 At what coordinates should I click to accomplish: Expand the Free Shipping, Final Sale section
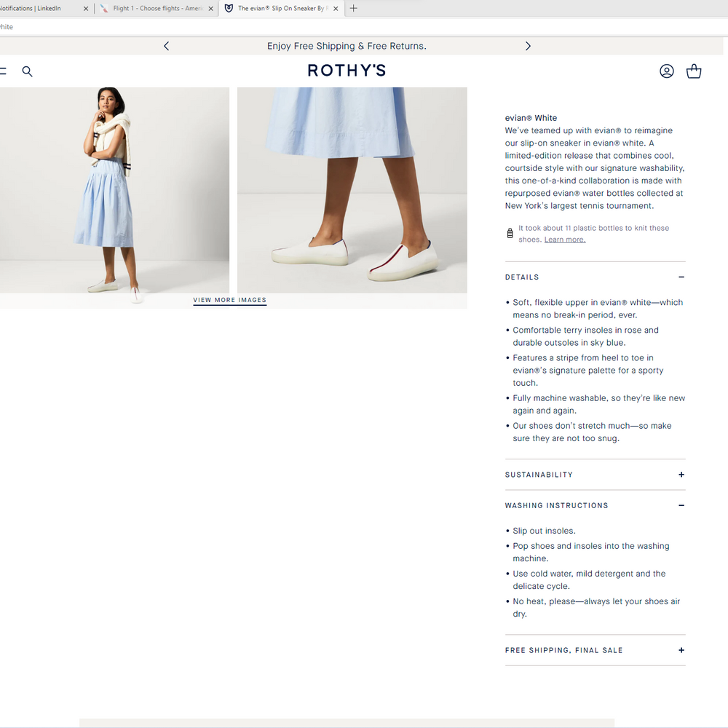595,650
